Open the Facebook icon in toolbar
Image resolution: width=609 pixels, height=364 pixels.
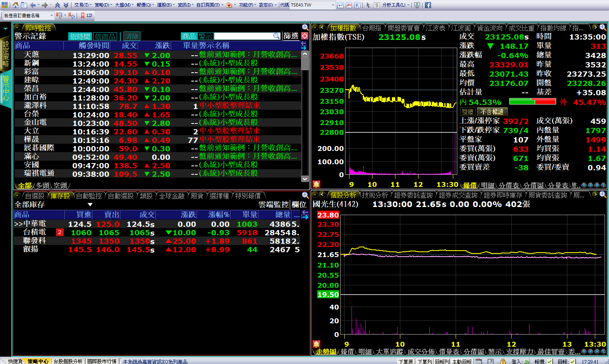(x=428, y=5)
